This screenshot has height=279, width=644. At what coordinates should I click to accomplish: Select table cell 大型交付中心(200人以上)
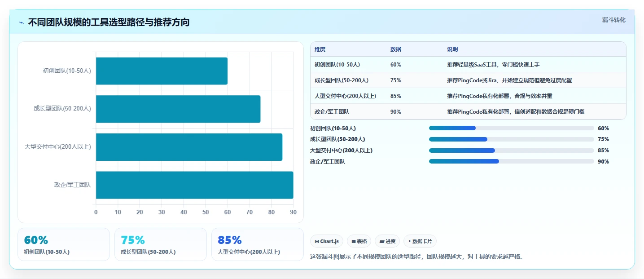tap(345, 96)
